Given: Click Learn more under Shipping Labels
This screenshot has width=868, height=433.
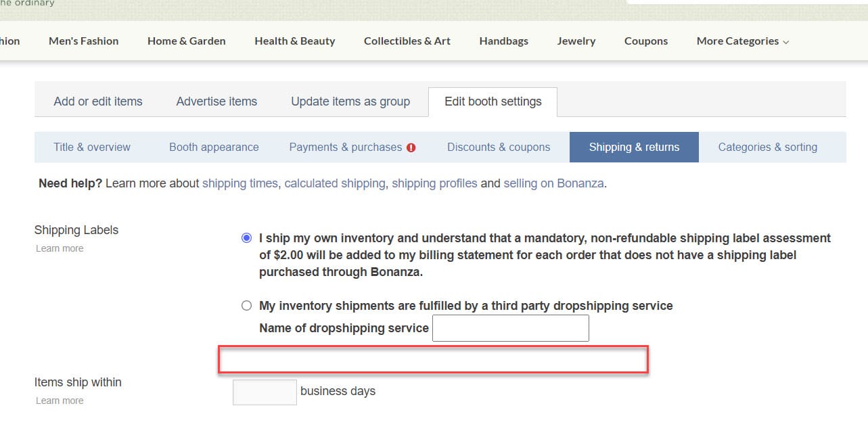Looking at the screenshot, I should pyautogui.click(x=60, y=248).
